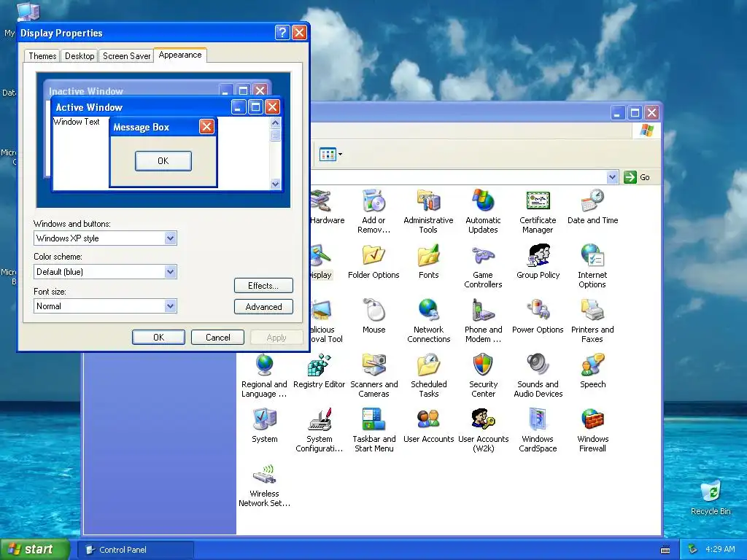Open the Fonts folder icon

tap(428, 256)
